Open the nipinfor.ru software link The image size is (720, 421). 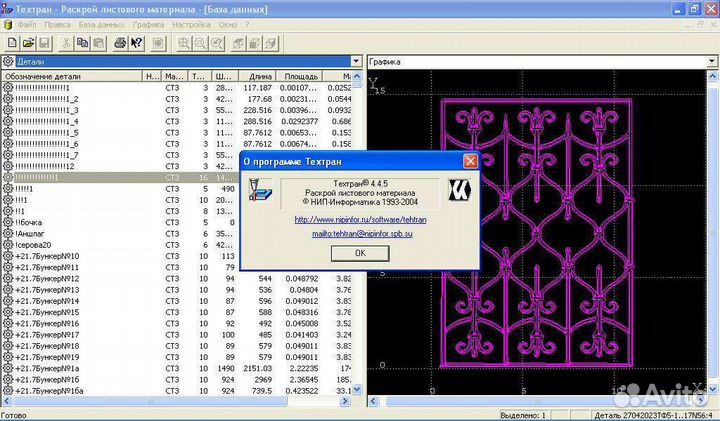359,219
